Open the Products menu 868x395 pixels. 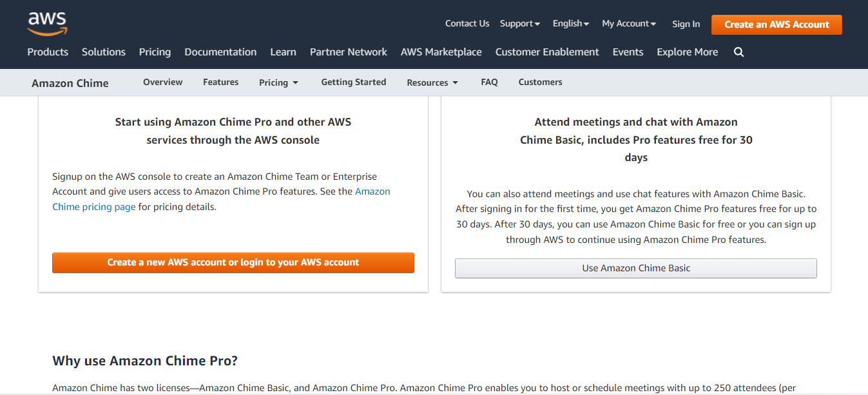[48, 52]
